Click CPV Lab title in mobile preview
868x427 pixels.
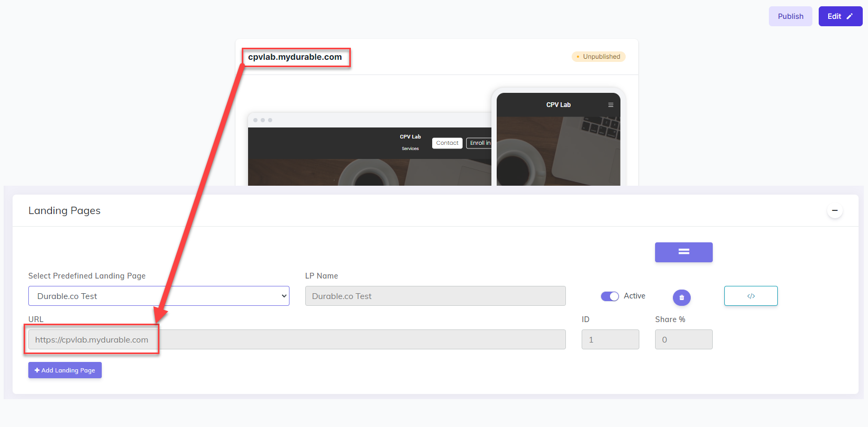point(559,105)
